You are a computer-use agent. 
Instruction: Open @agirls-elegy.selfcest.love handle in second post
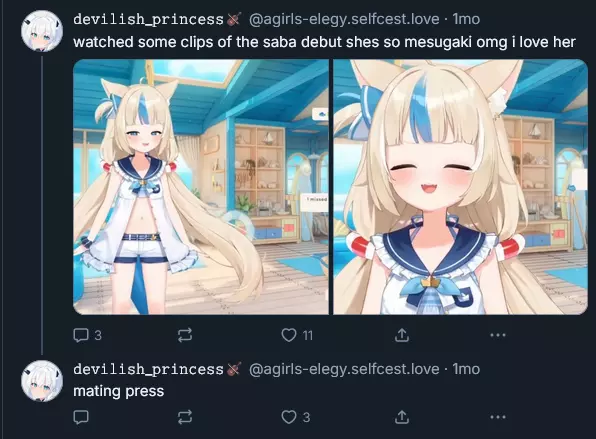coord(344,369)
